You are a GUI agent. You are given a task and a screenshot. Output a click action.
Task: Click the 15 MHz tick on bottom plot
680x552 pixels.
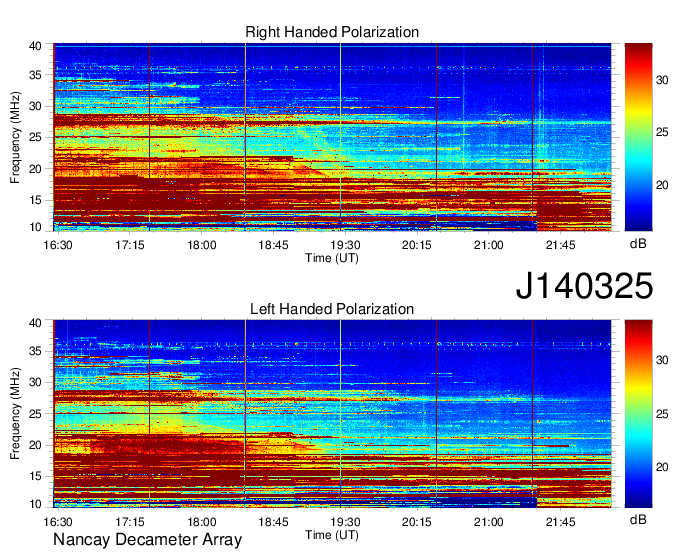pos(35,477)
